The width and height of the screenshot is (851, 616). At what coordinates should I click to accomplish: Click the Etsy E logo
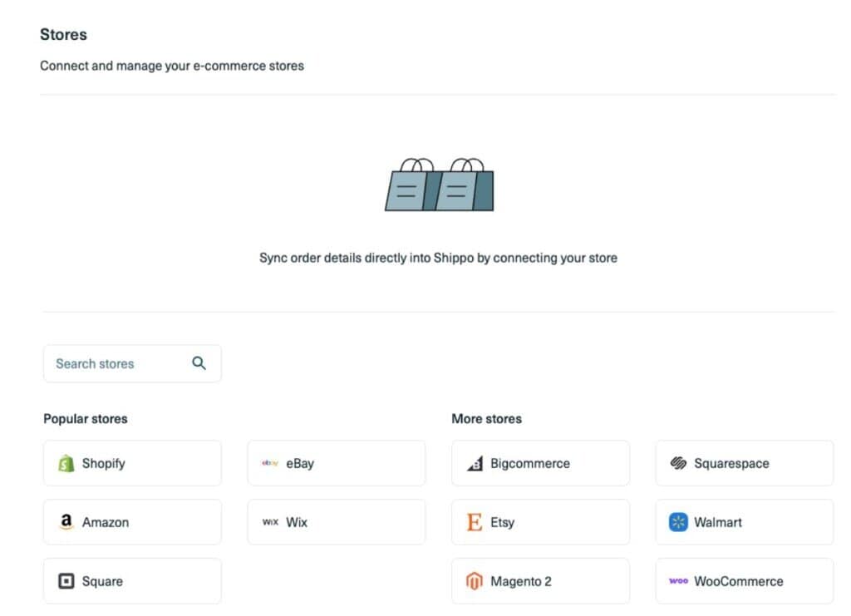475,522
